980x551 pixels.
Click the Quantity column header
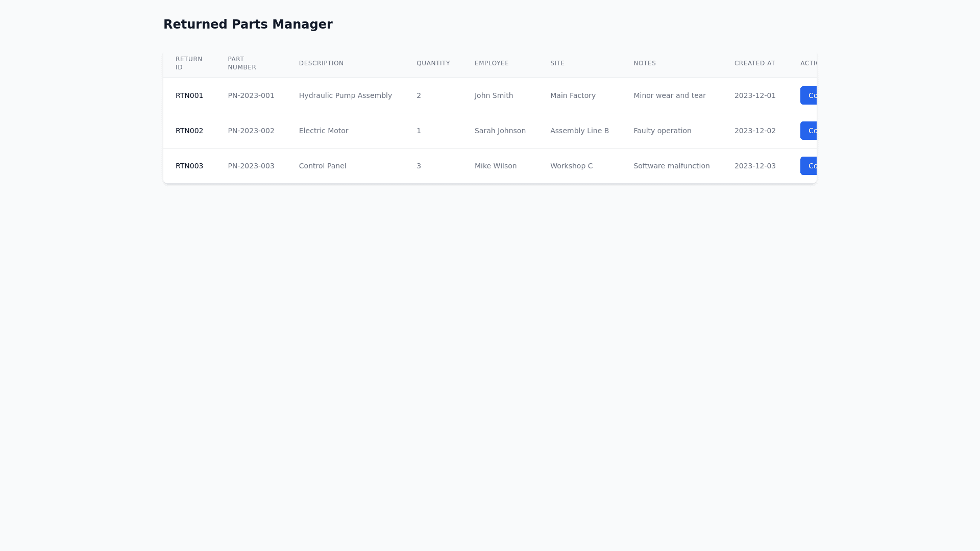[x=433, y=63]
